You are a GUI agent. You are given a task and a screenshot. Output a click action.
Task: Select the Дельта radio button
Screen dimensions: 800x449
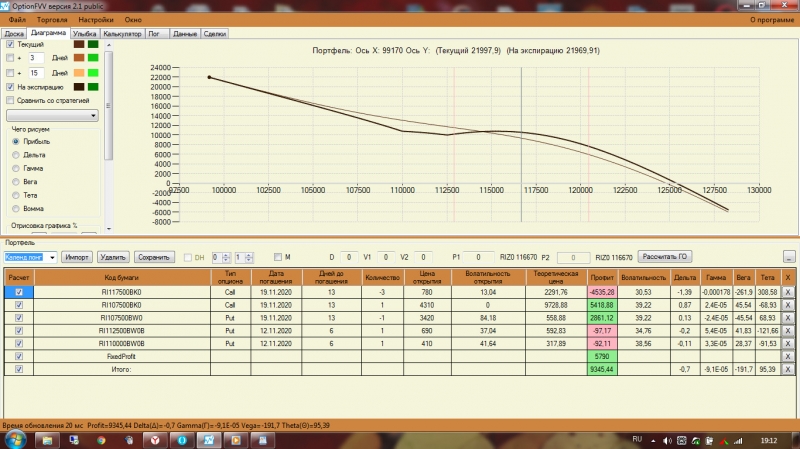pos(16,155)
